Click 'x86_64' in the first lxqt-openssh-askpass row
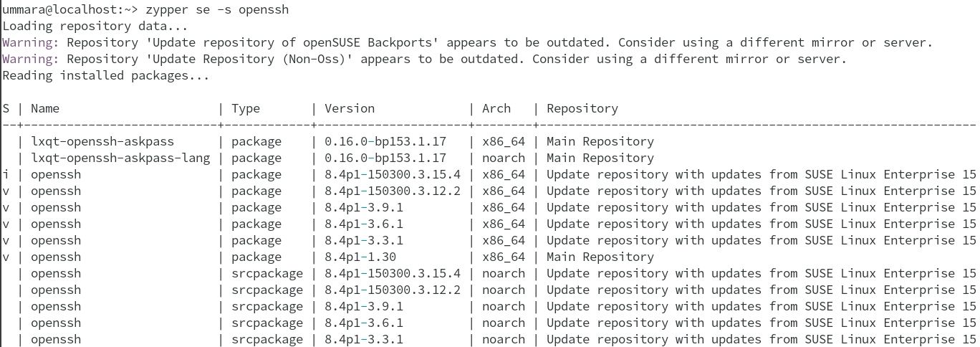 coord(504,142)
